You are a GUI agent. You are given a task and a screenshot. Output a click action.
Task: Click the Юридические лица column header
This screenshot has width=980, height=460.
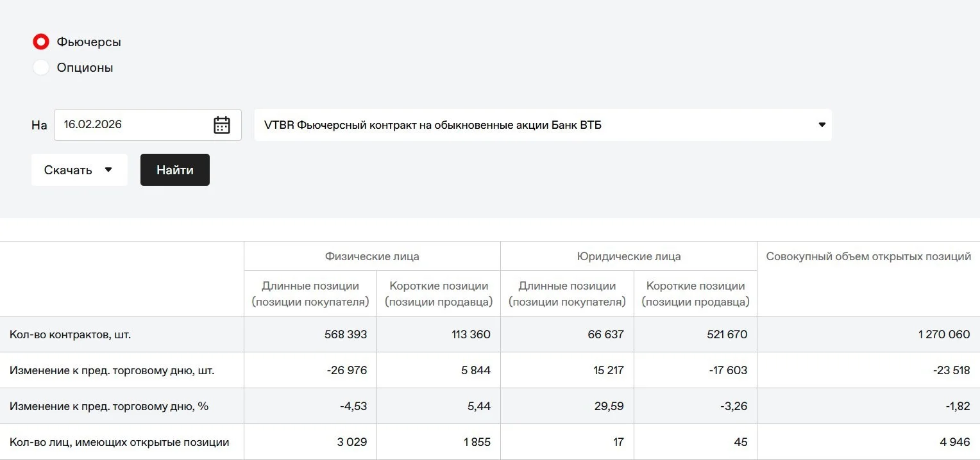[x=629, y=256]
